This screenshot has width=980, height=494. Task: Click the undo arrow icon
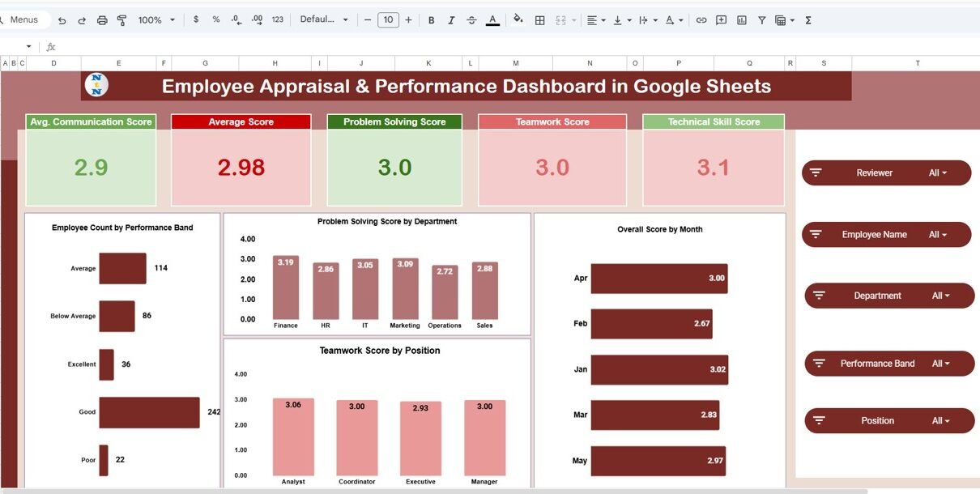(62, 20)
